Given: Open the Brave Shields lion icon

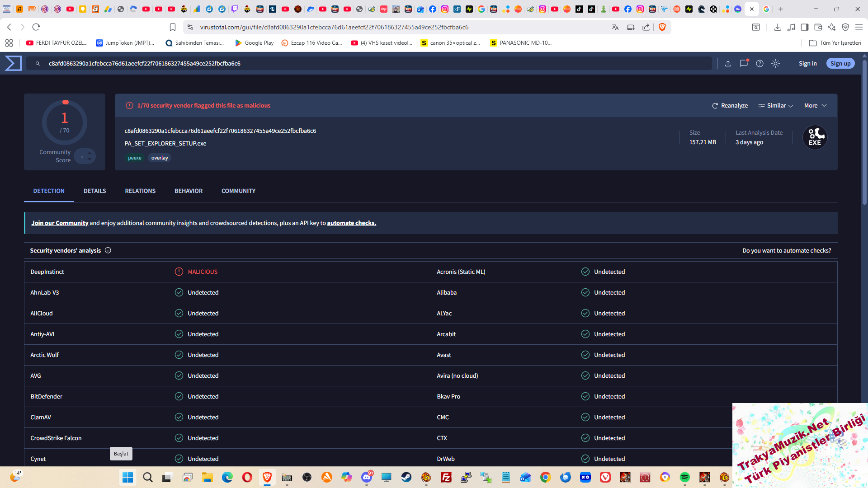Looking at the screenshot, I should coord(662,28).
